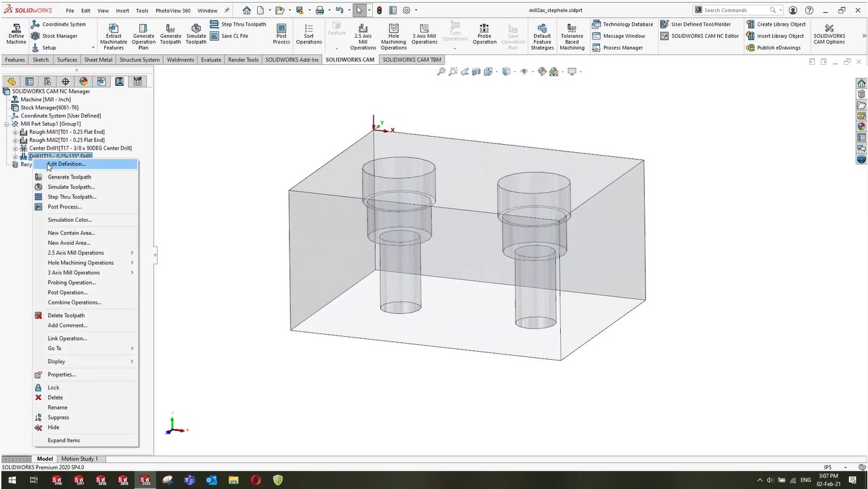The width and height of the screenshot is (868, 489).
Task: Lock the operation via context menu
Action: pos(53,388)
